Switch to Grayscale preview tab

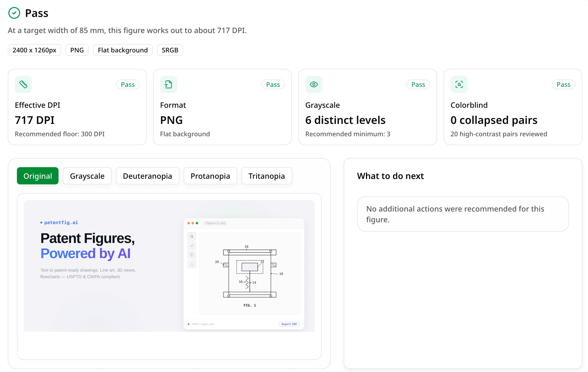[87, 176]
